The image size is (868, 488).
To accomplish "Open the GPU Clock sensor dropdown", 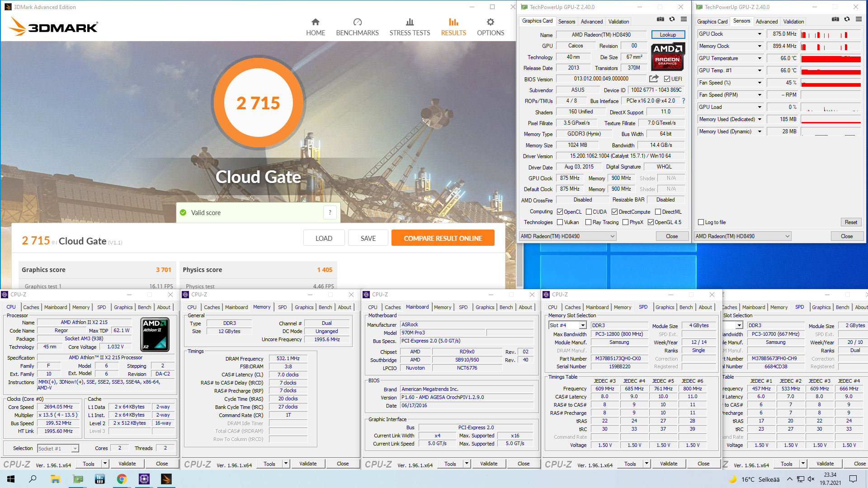I will coord(759,34).
